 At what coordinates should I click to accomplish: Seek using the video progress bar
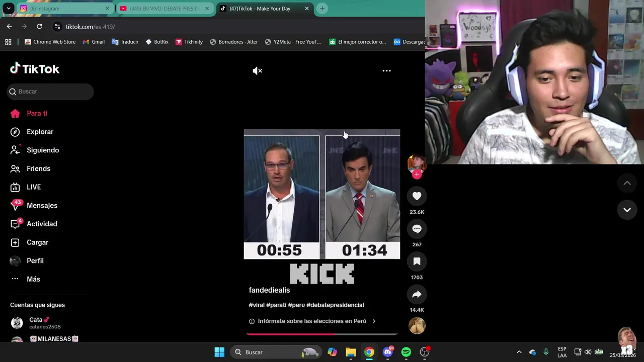(x=322, y=333)
